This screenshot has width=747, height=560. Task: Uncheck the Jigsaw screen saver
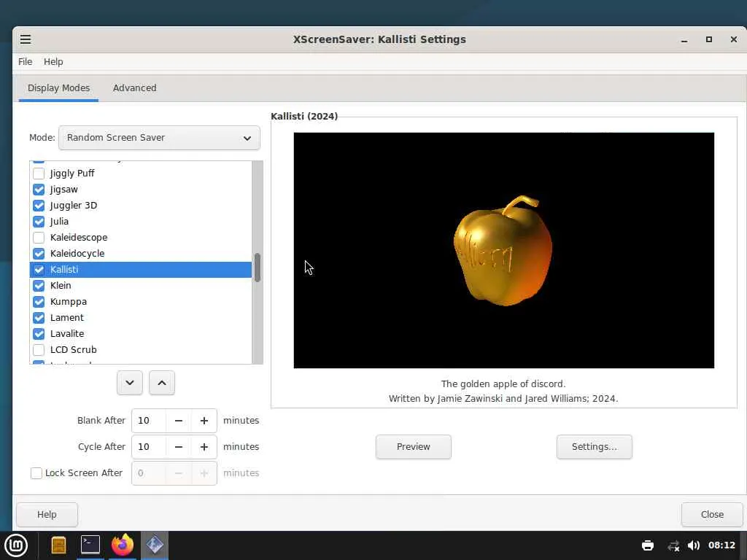point(39,190)
